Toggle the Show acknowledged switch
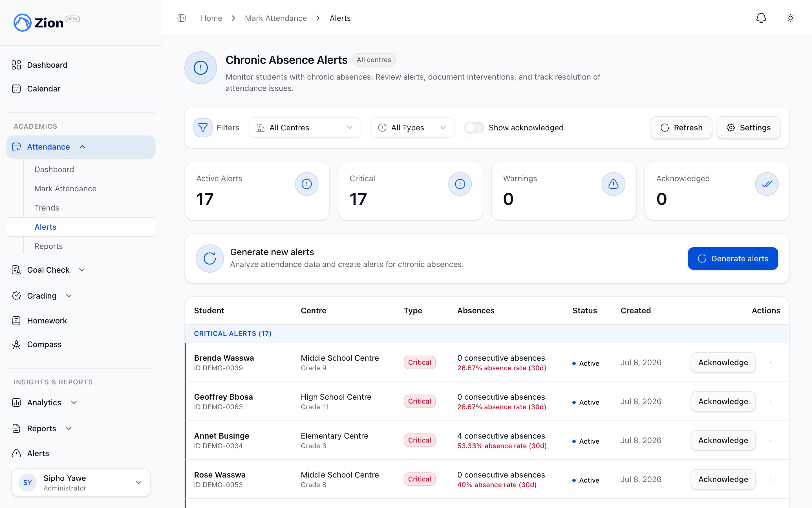The width and height of the screenshot is (812, 508). [x=474, y=128]
